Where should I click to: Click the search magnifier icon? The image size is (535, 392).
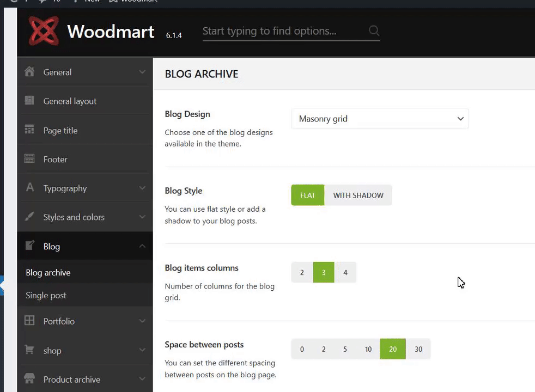tap(374, 31)
